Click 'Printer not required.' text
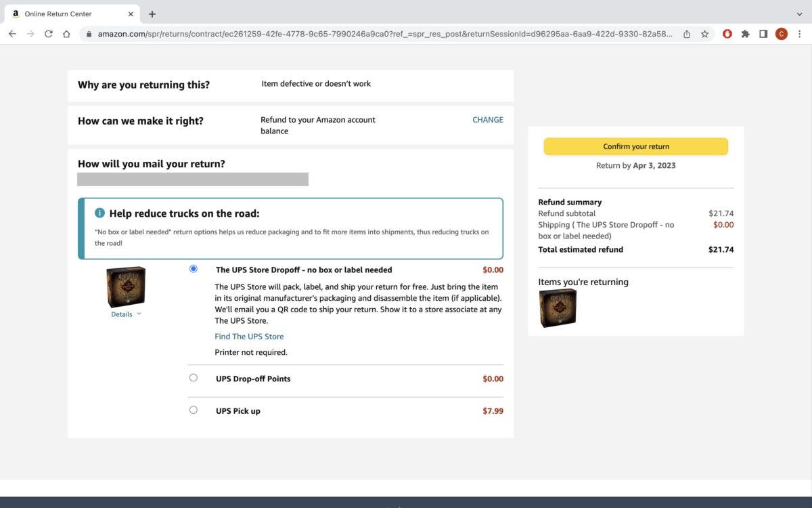 pyautogui.click(x=251, y=352)
